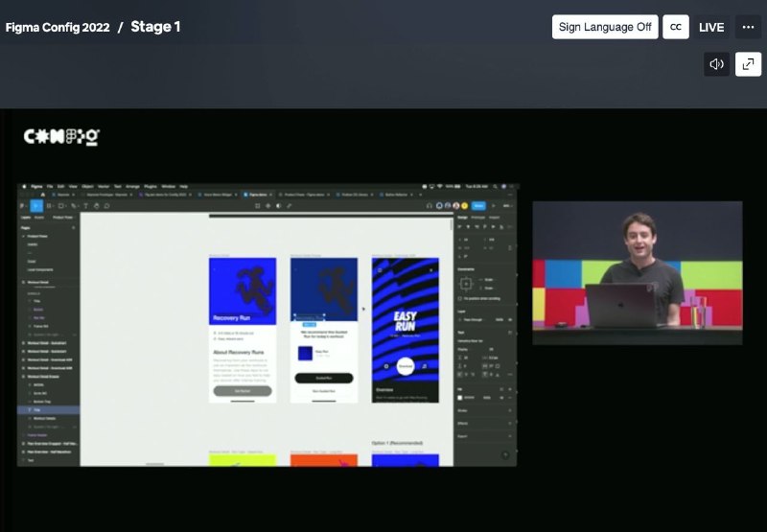Select the Pen tool
The height and width of the screenshot is (532, 767).
[x=74, y=206]
